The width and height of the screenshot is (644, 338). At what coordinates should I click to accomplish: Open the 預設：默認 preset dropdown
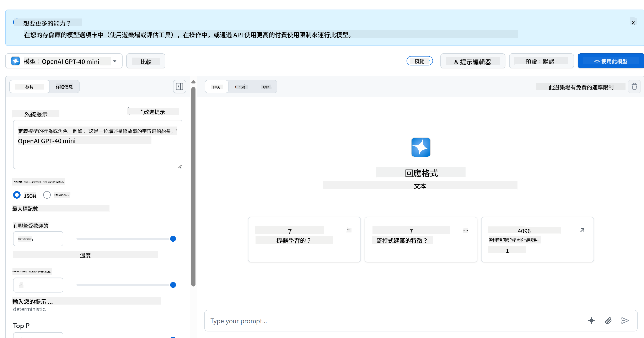(541, 61)
